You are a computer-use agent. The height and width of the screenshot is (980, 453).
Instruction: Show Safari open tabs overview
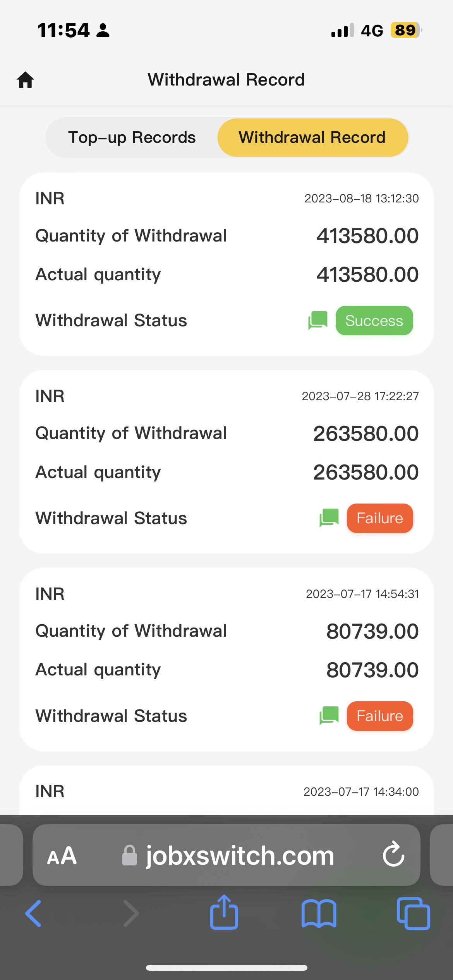[413, 913]
